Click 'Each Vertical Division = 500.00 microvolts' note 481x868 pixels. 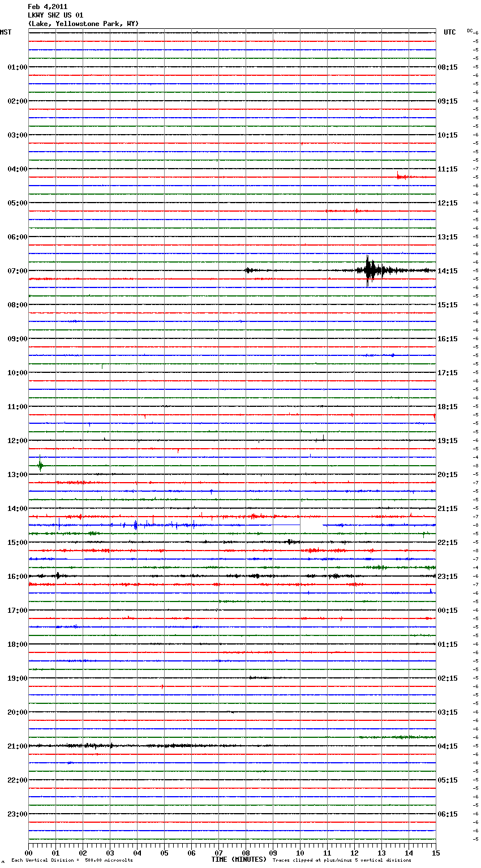72,861
